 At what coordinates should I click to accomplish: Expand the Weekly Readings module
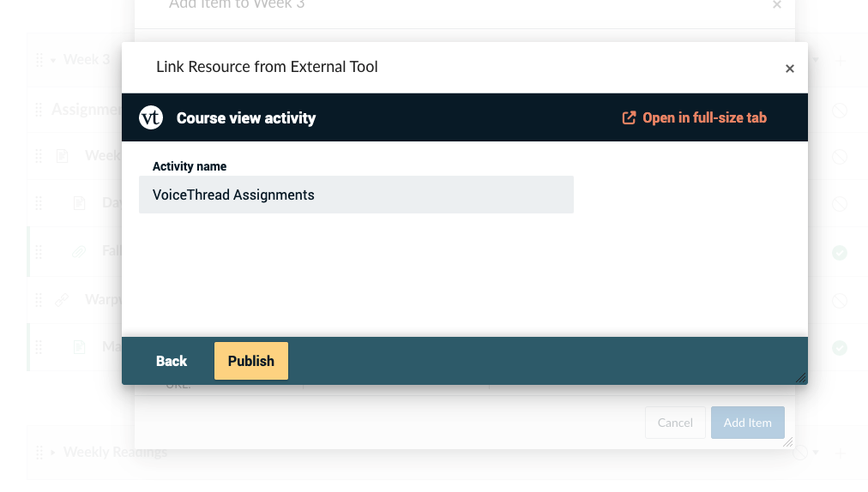[x=53, y=453]
